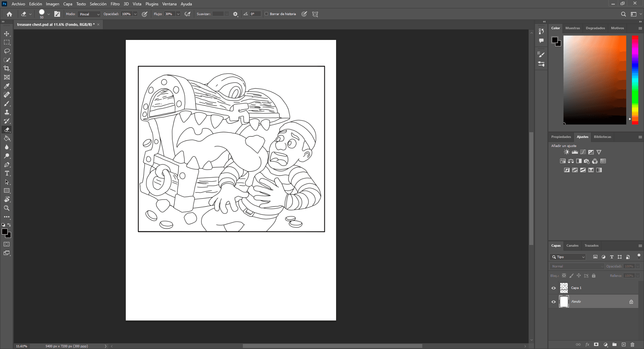Open the Modo Pincel dropdown

pyautogui.click(x=89, y=14)
